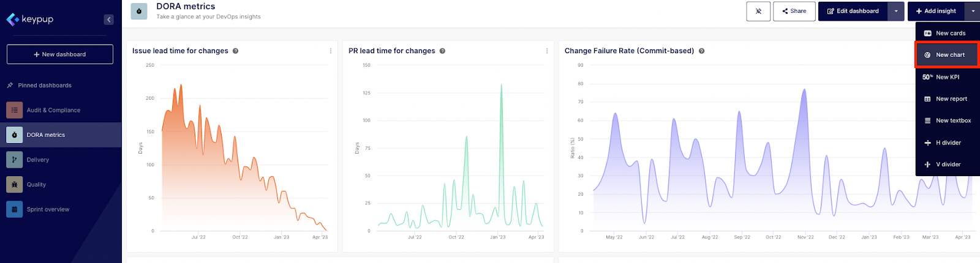Viewport: 980px width, 263px height.
Task: Click the New dashboard button
Action: 60,54
